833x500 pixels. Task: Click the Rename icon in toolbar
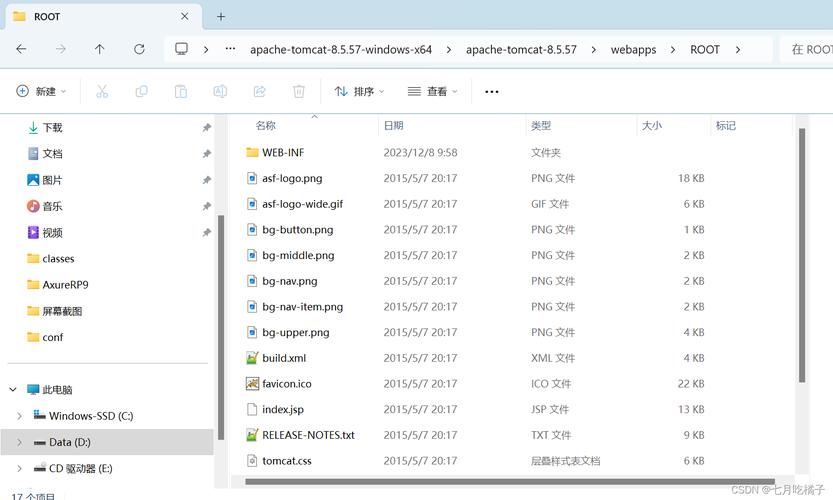click(x=220, y=91)
